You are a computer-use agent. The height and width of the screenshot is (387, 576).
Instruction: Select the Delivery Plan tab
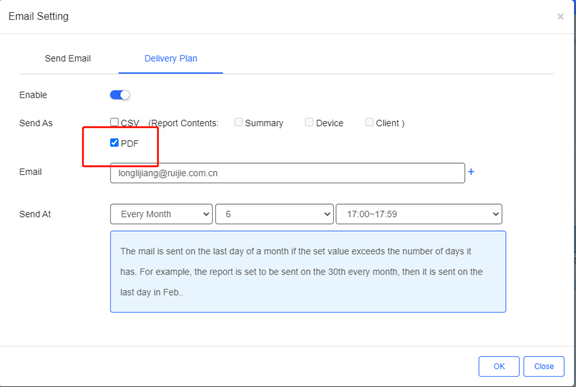click(171, 58)
